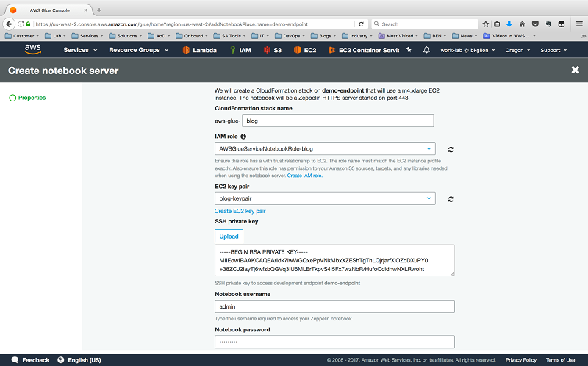Click the pin shortcuts icon
The height and width of the screenshot is (366, 588).
tap(409, 49)
